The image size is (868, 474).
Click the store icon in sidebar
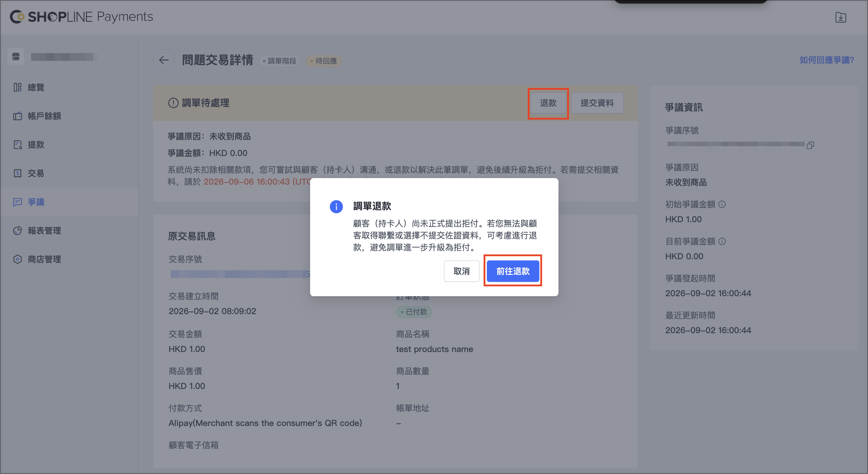(x=16, y=57)
